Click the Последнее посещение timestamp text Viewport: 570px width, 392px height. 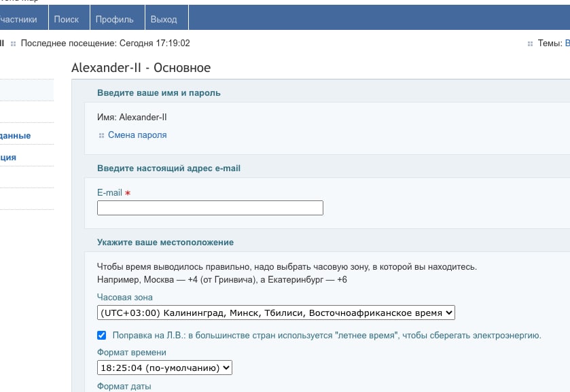coord(105,43)
